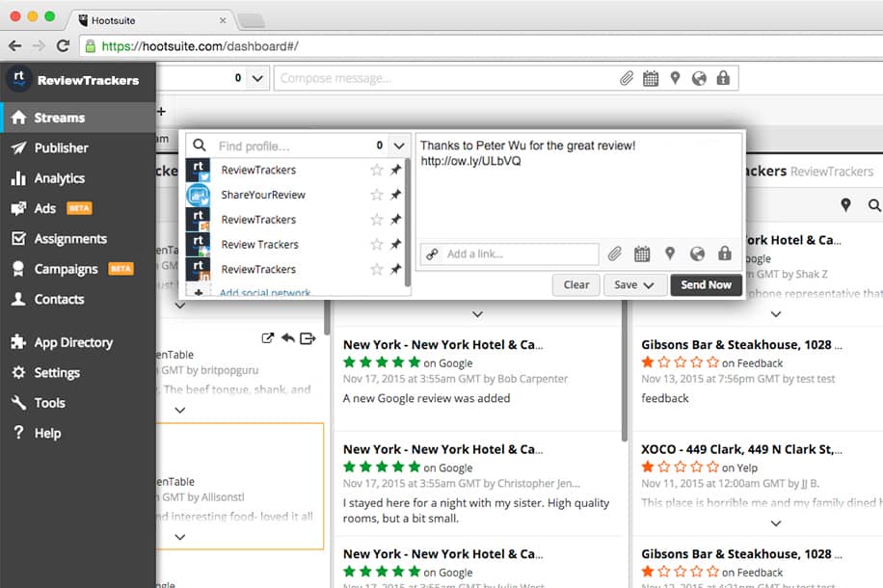The width and height of the screenshot is (883, 588).
Task: Click the top bar location pin icon
Action: [675, 78]
